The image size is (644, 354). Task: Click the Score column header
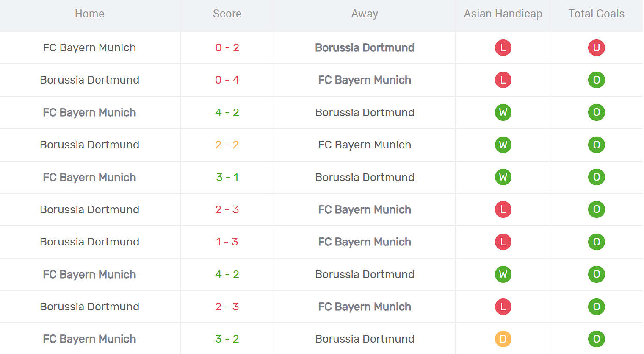227,14
